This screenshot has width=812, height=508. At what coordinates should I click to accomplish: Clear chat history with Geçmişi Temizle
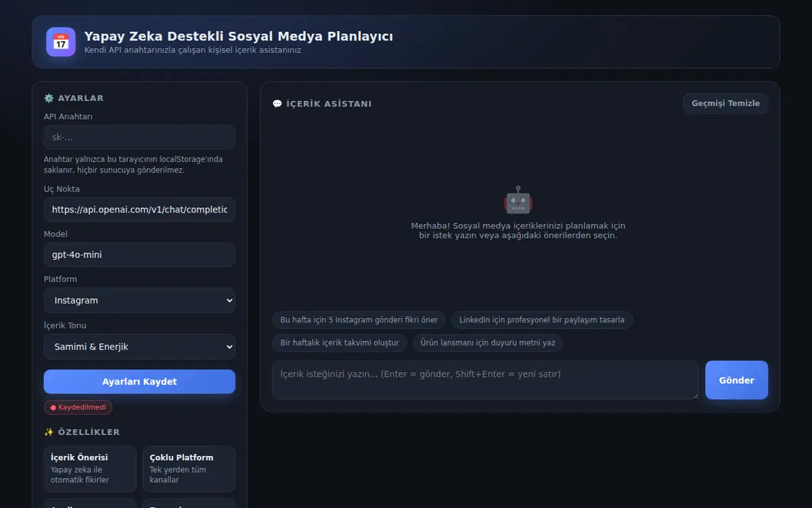click(x=725, y=104)
